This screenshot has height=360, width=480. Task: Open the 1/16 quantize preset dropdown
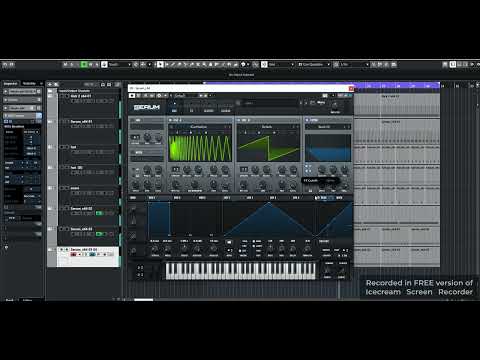[x=354, y=64]
